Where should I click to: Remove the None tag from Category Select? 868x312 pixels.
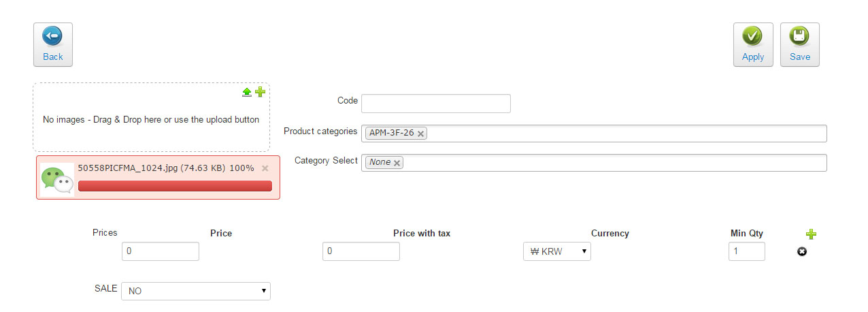coord(397,163)
